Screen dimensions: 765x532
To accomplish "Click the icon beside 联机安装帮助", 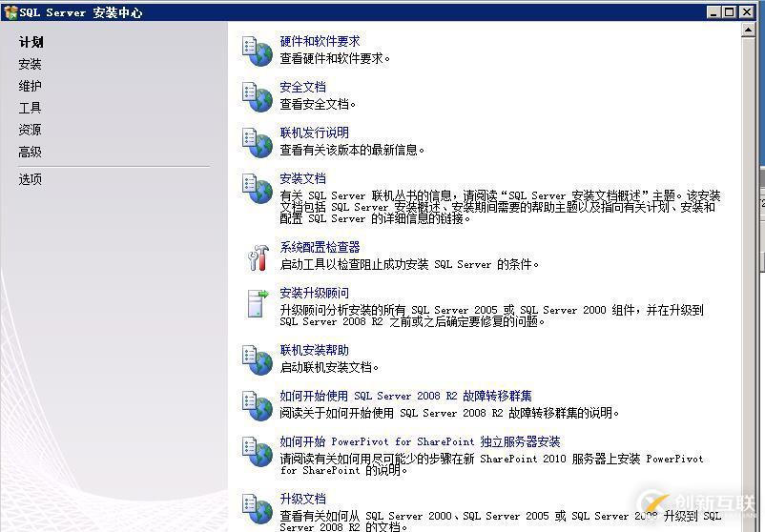I will pos(258,359).
